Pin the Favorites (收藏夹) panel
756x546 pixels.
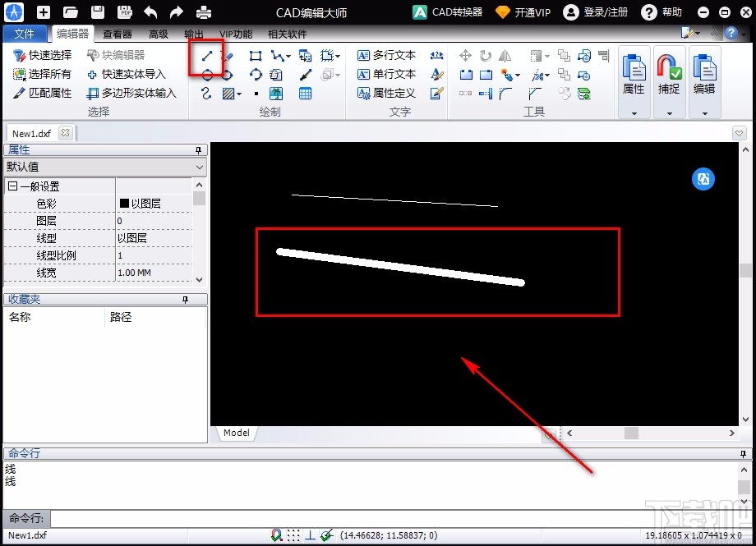pyautogui.click(x=185, y=300)
